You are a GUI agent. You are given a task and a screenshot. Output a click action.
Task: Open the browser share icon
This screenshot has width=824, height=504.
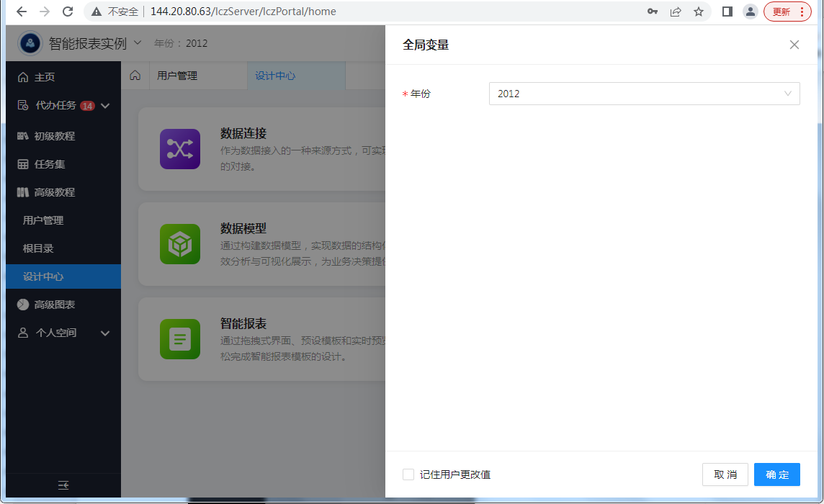coord(676,12)
